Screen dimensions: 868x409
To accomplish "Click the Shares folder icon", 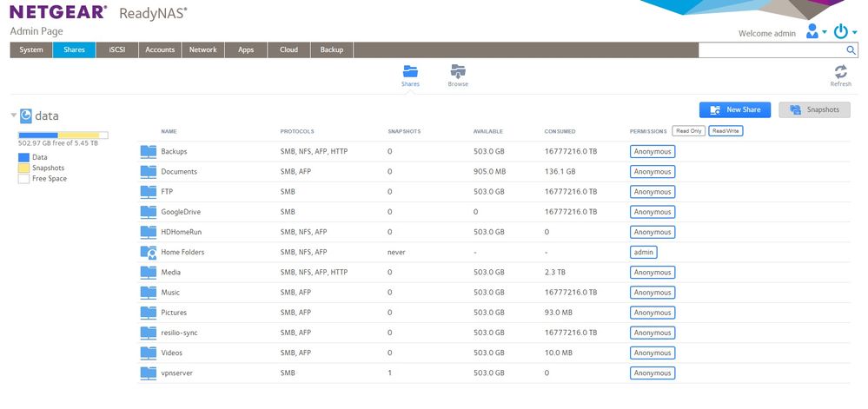I will click(x=410, y=71).
